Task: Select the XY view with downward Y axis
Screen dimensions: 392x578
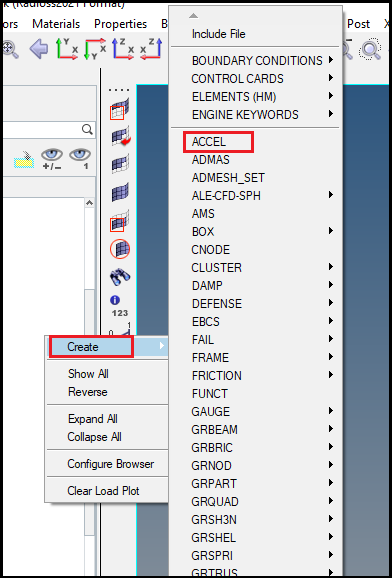Action: [95, 49]
